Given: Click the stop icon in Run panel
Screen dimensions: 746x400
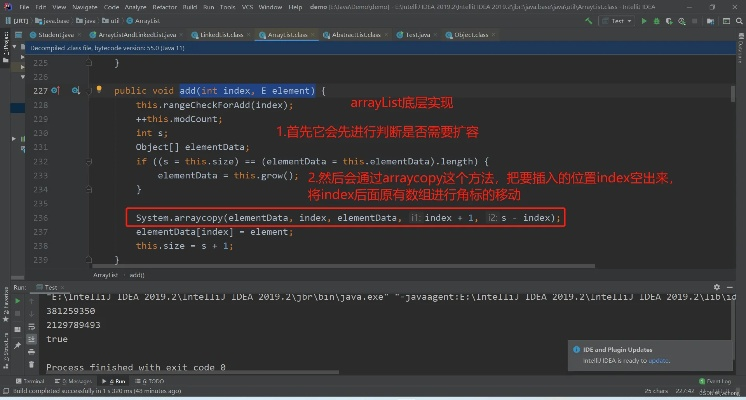Looking at the screenshot, I should point(18,314).
